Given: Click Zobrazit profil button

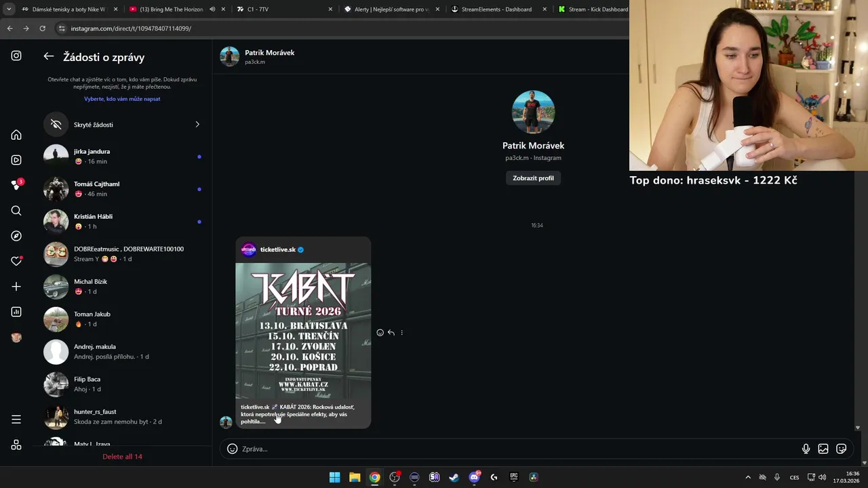Looking at the screenshot, I should (533, 178).
